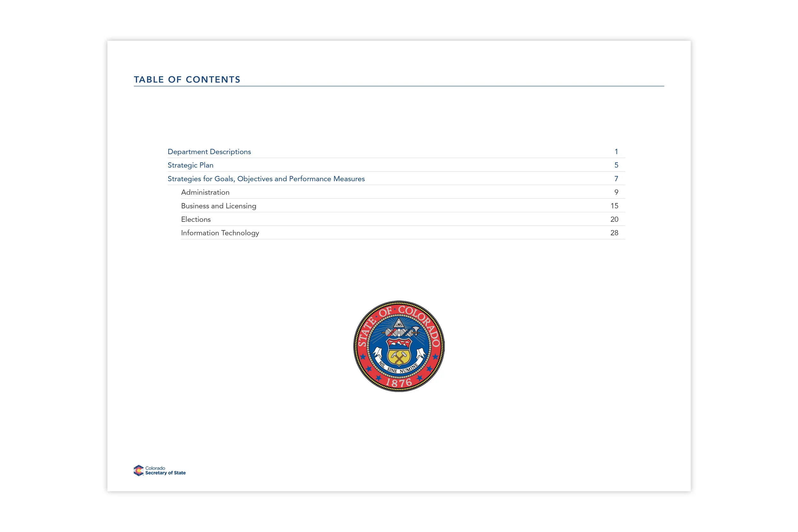Open Strategies for Goals, Objectives and Performance Measures
798x532 pixels.
point(266,179)
